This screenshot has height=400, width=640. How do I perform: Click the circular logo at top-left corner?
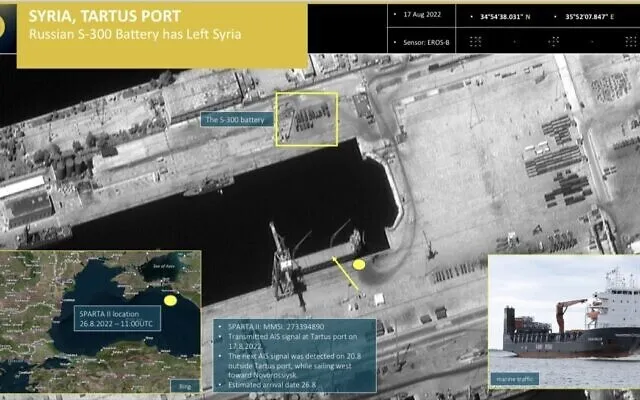(x=5, y=31)
